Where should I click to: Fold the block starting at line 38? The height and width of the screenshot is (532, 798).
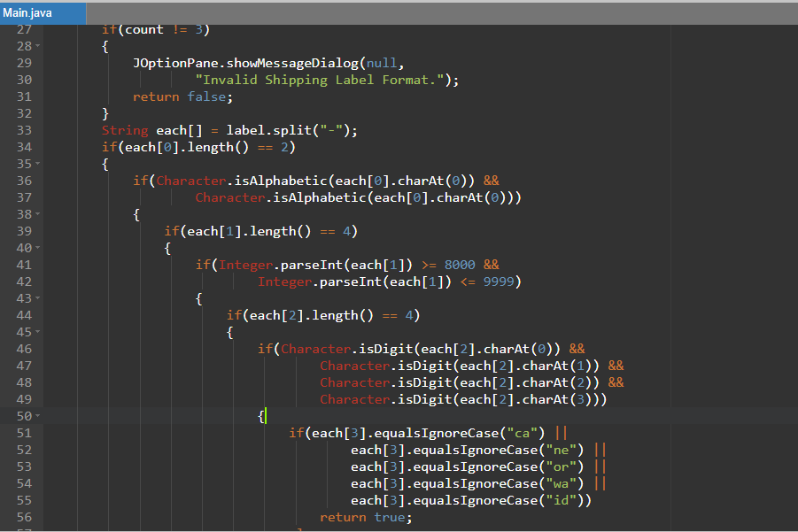coord(38,215)
